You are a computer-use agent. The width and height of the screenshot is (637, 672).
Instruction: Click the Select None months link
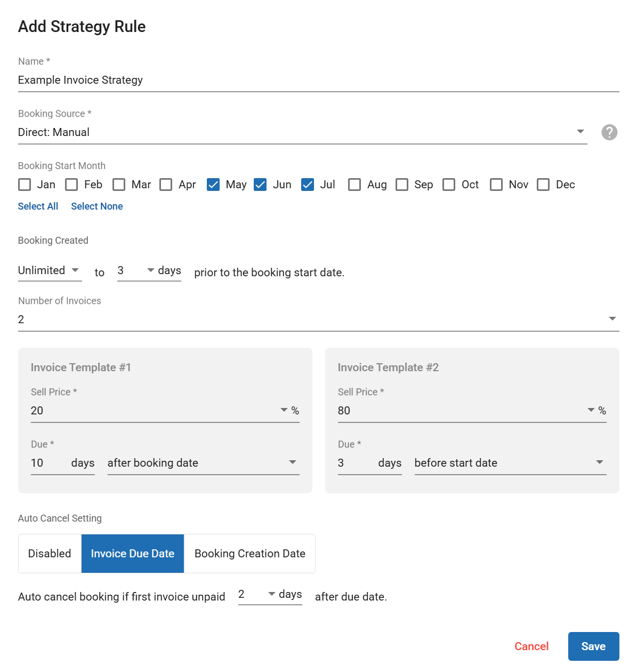[x=97, y=206]
